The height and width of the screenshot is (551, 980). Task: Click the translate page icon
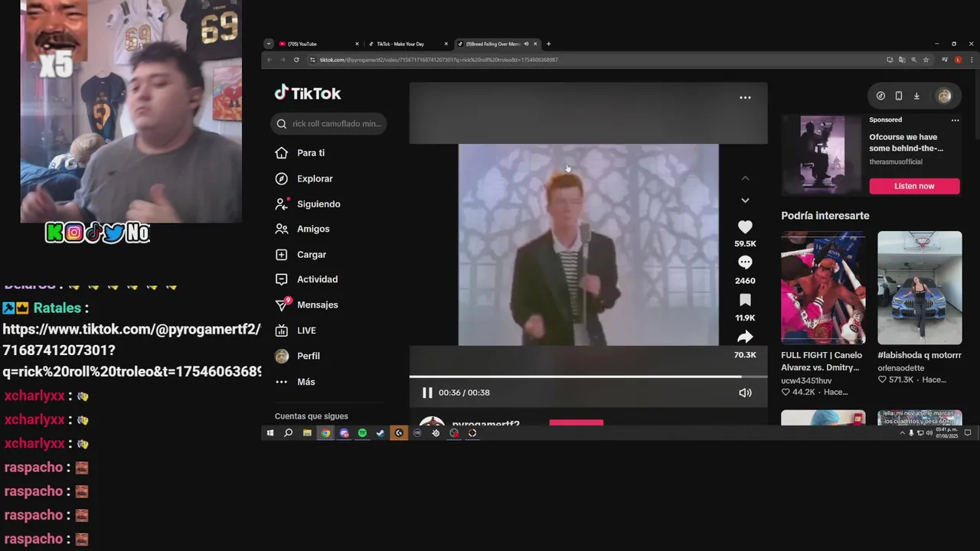902,60
